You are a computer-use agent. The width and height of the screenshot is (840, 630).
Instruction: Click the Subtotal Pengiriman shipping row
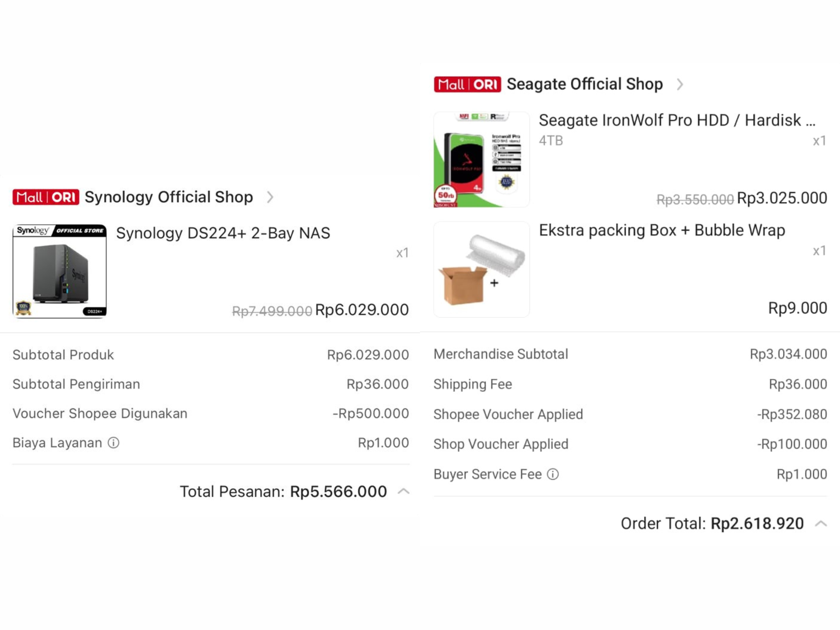click(75, 384)
